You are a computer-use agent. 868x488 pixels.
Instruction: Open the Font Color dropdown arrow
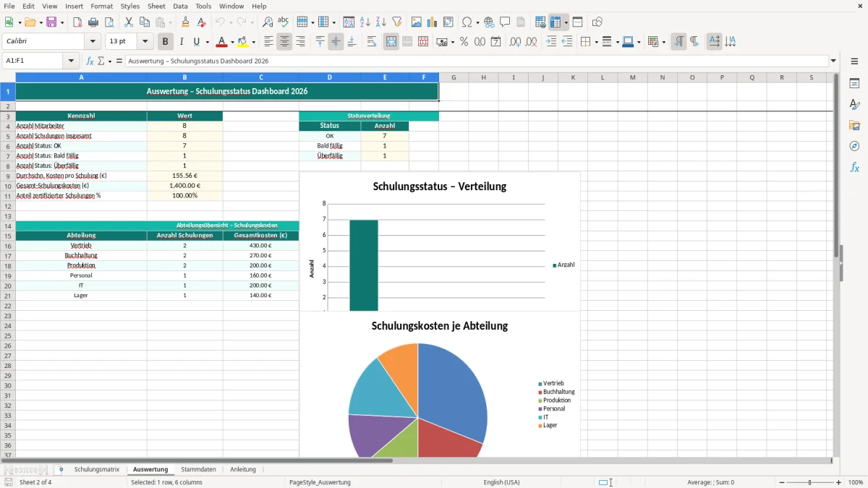[233, 42]
